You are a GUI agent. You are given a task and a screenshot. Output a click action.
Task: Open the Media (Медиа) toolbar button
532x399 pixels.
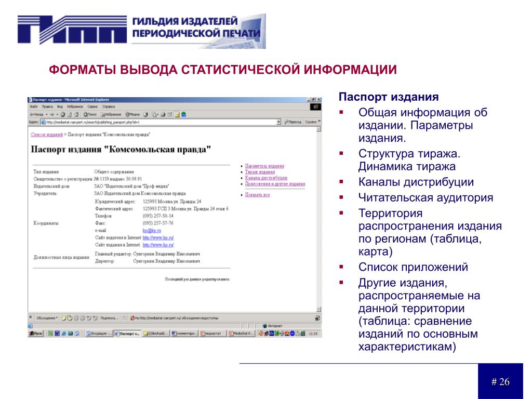[x=132, y=114]
